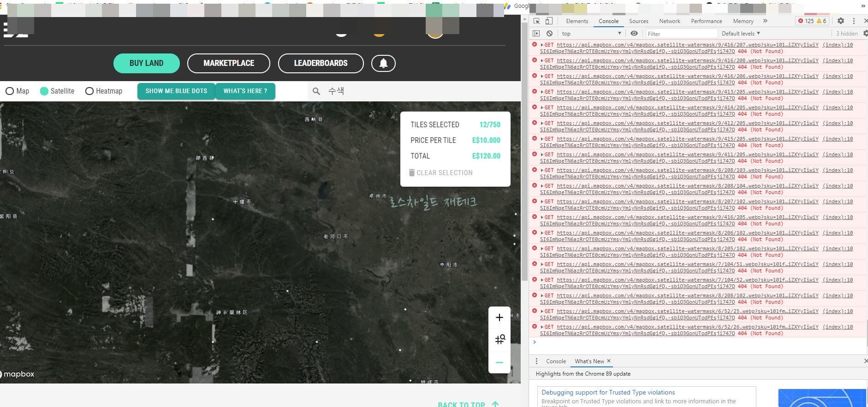Close the What's New drawer tab
This screenshot has width=868, height=407.
(x=609, y=361)
